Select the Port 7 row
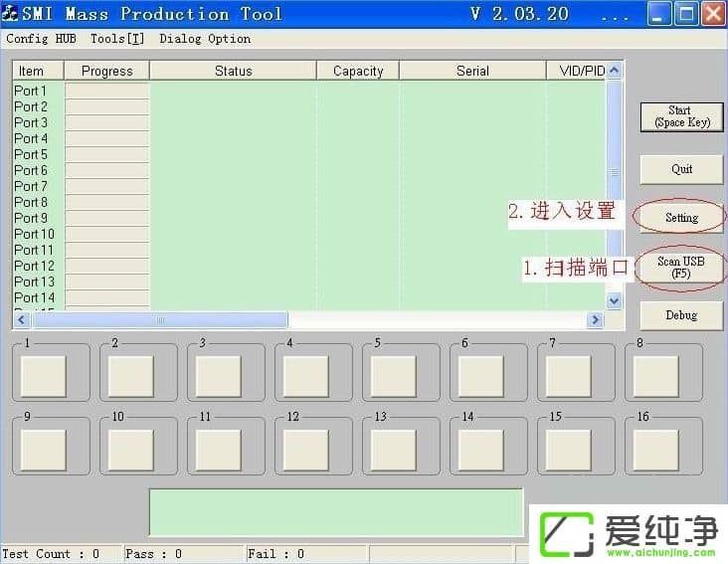Viewport: 728px width, 564px height. pos(309,186)
